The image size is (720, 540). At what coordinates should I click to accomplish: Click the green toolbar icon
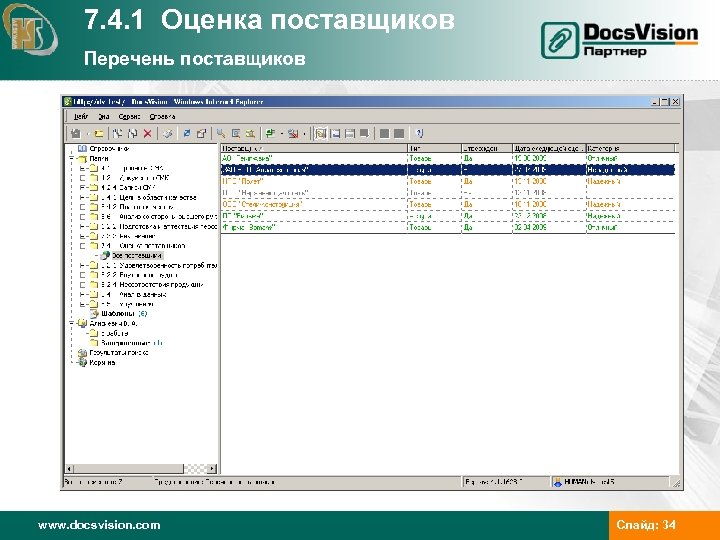click(270, 134)
